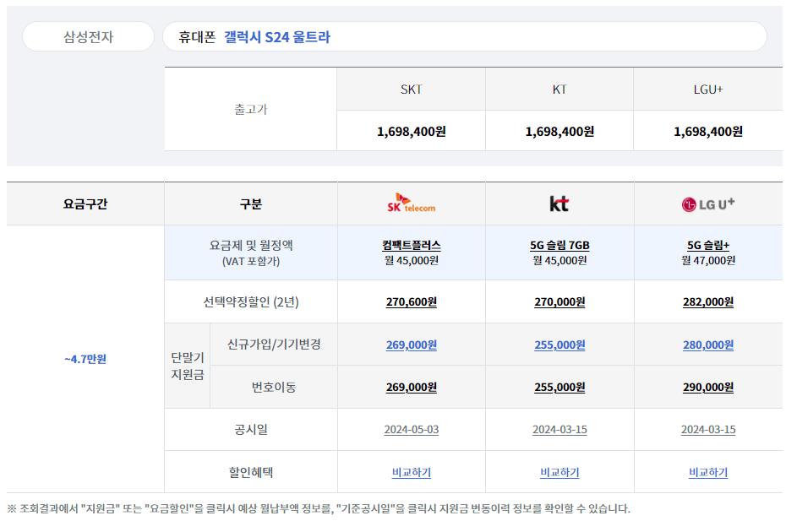
Task: Click the 할인혜택 row label
Action: coord(251,472)
